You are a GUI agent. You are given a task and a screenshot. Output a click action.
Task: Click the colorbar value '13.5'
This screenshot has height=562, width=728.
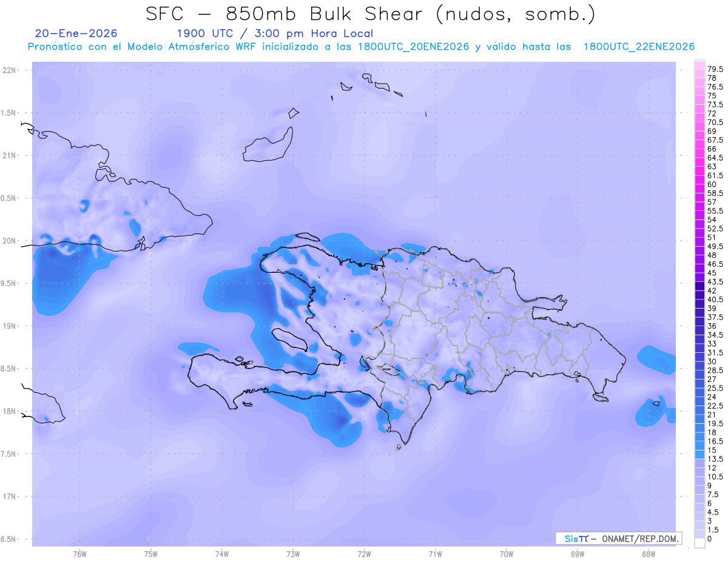(x=715, y=459)
